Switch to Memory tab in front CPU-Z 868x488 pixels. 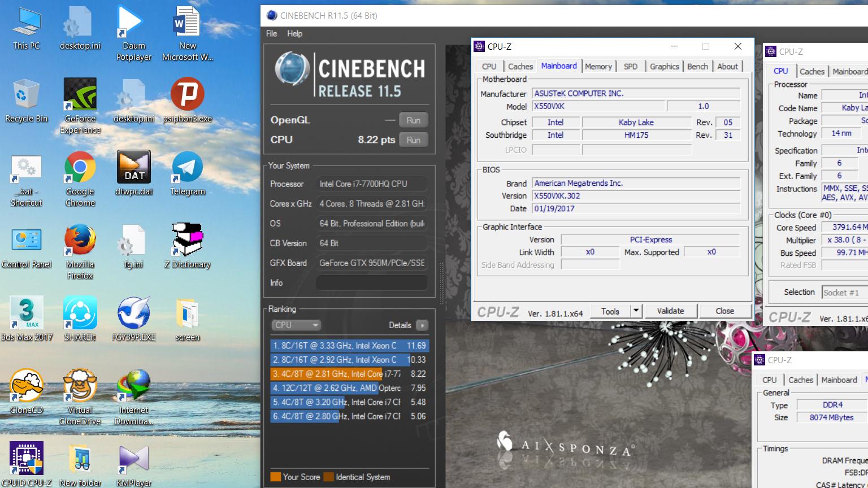598,66
